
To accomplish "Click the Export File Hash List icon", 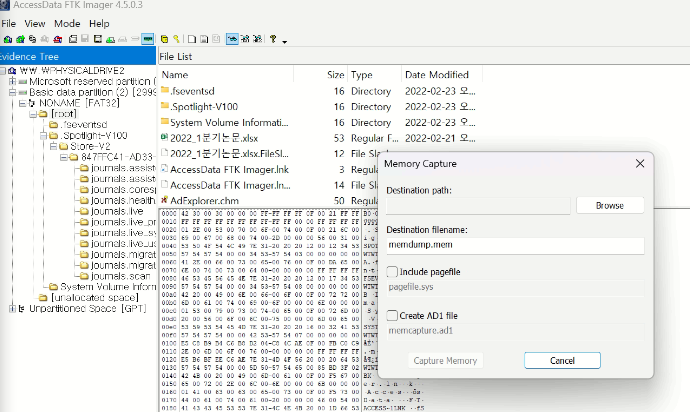I will point(204,39).
